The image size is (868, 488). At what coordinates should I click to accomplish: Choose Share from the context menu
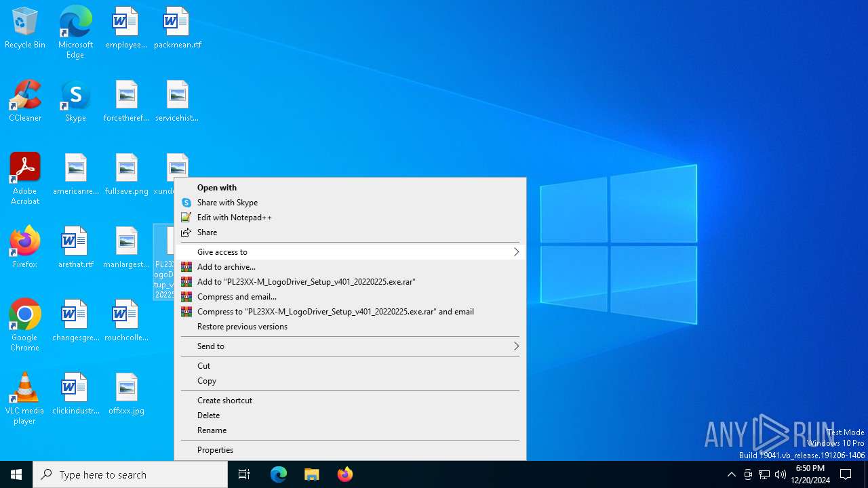click(x=351, y=232)
